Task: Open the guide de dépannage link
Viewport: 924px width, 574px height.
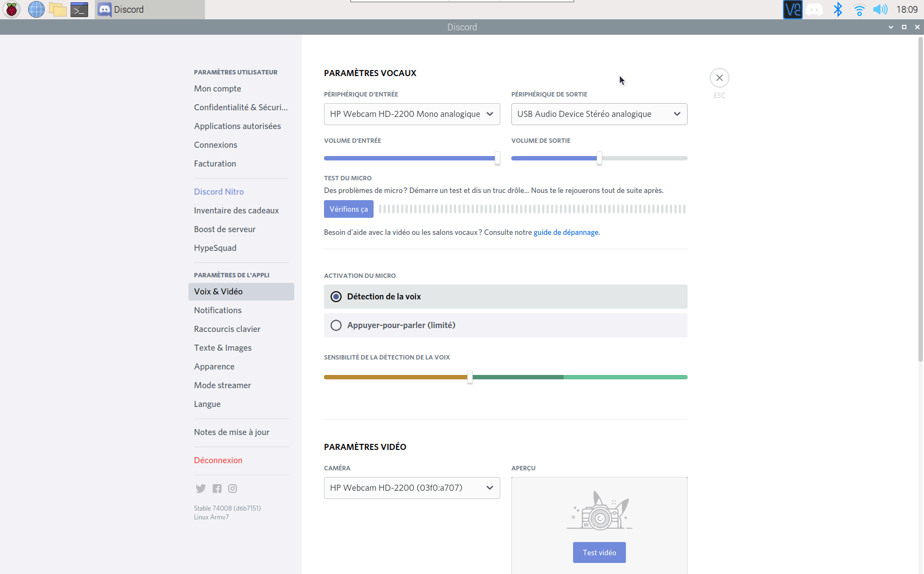Action: pyautogui.click(x=566, y=233)
